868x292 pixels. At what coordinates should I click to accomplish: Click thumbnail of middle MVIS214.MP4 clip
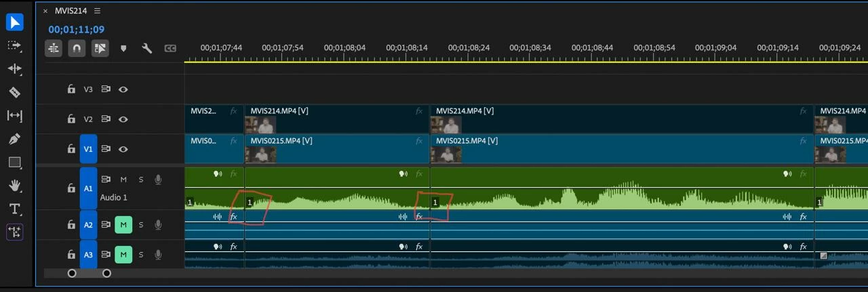tap(446, 125)
